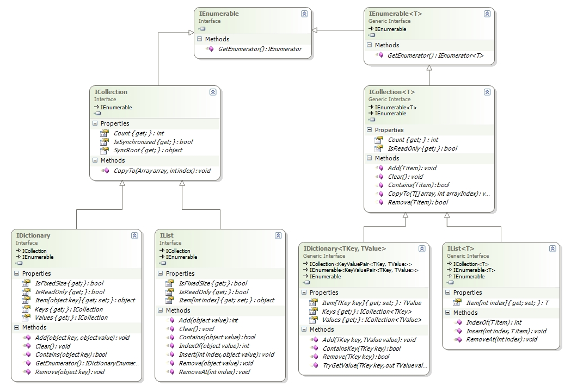This screenshot has height=392, width=571.
Task: Select the IsReadOnly property in ICollection<T>
Action: (422, 148)
